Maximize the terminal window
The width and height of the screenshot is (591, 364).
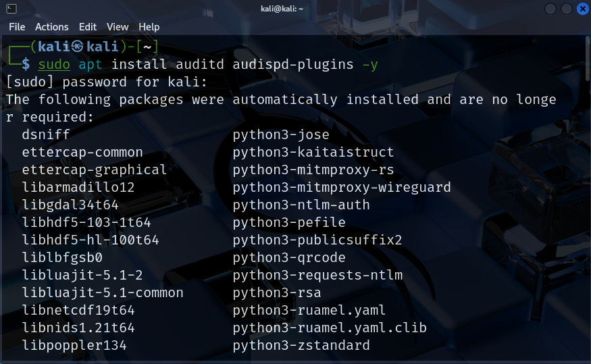pyautogui.click(x=567, y=9)
